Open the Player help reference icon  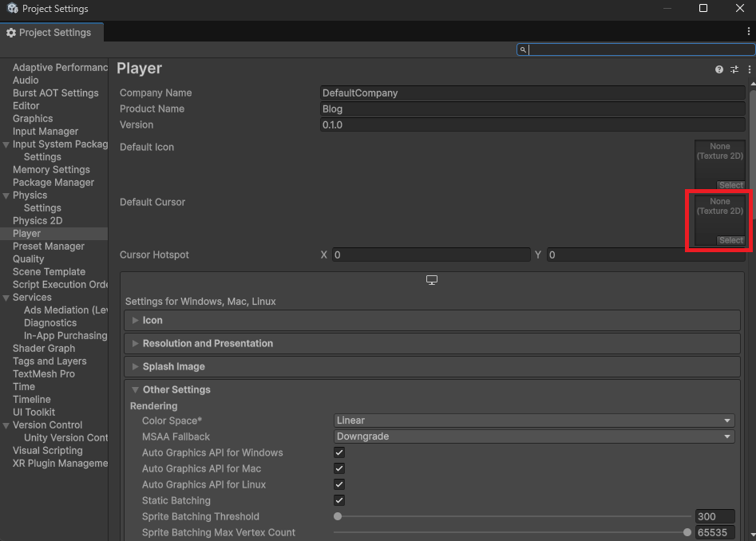click(719, 70)
